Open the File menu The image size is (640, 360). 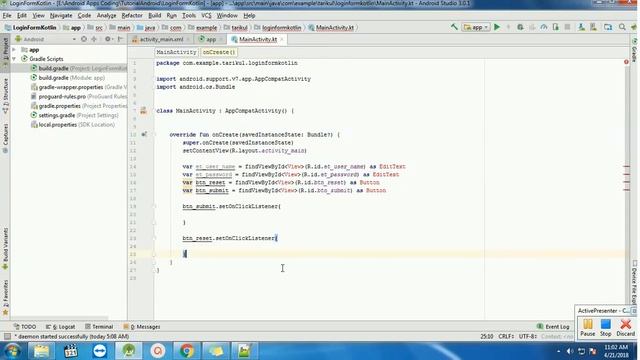7,16
